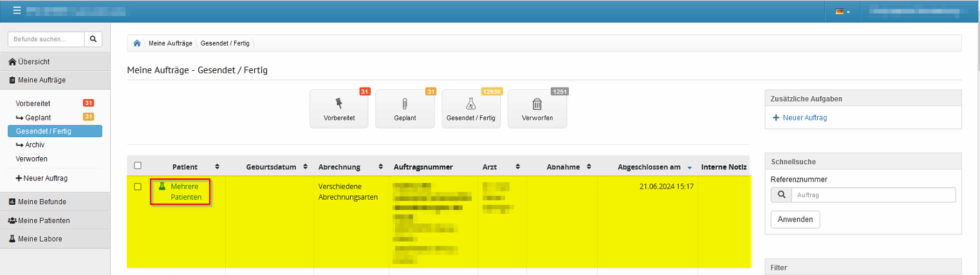Open Meine Befunde in sidebar
The image size is (980, 275).
[42, 202]
